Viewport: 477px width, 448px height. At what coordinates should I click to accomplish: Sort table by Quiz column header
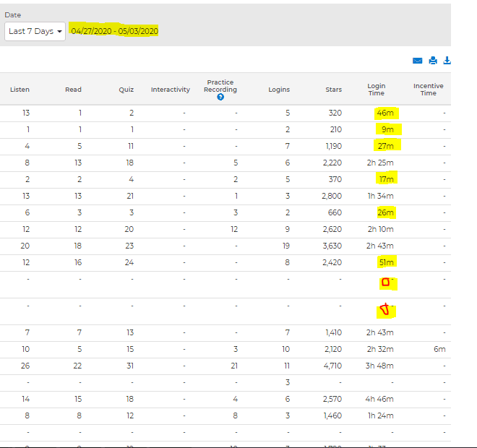[x=126, y=90]
